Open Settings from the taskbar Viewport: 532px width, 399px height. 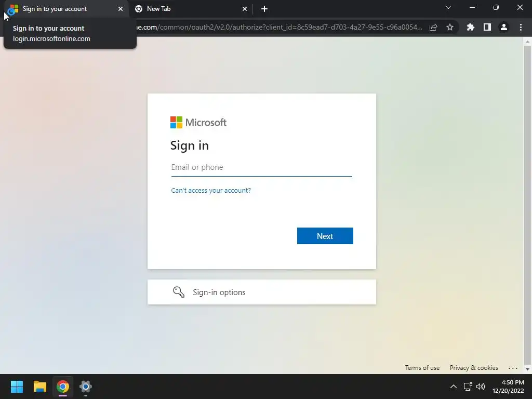[86, 387]
